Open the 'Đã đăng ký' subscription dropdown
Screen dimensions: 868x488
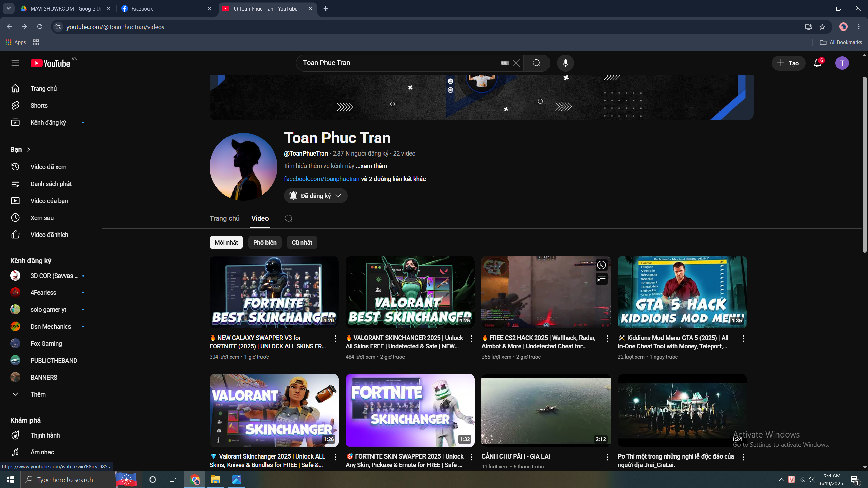[316, 196]
